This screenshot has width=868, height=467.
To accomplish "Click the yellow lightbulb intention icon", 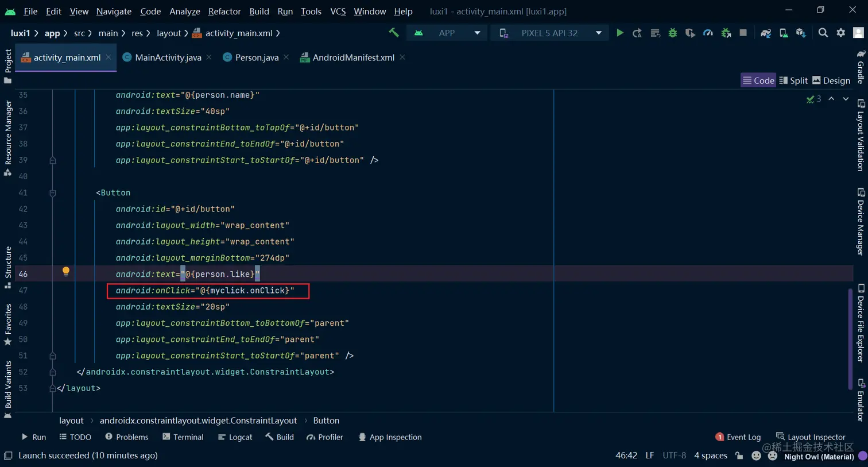I will coord(66,271).
